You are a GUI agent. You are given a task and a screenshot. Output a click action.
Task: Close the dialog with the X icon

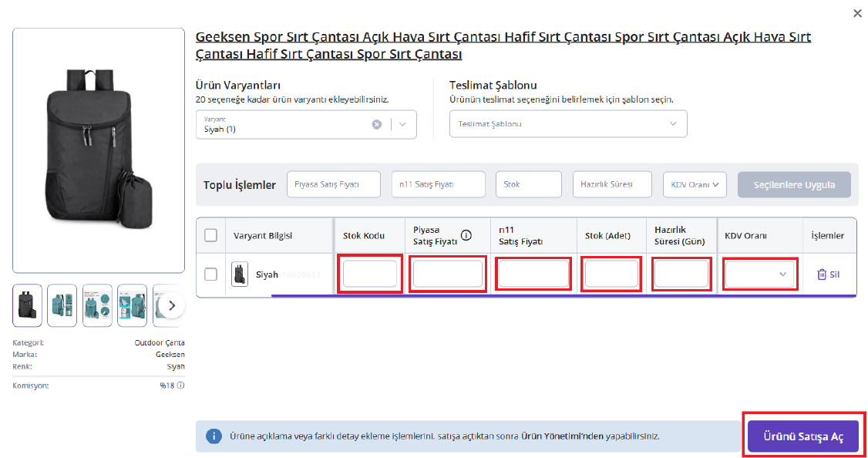[x=857, y=13]
